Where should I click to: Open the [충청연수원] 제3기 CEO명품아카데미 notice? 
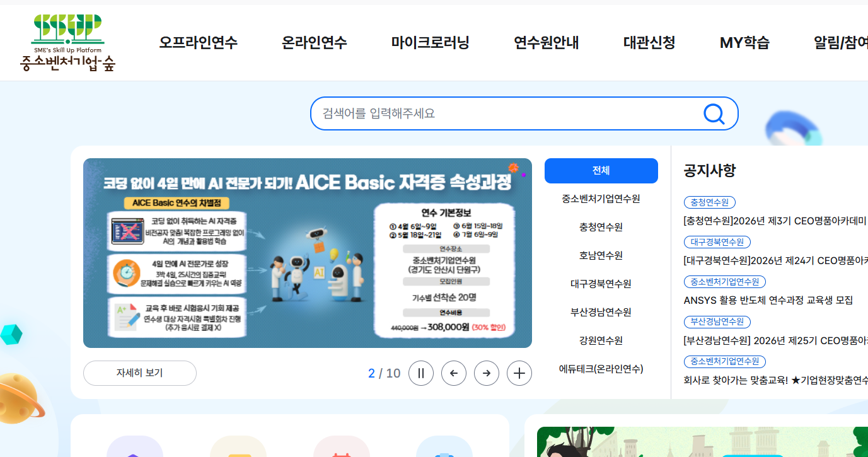click(x=775, y=221)
